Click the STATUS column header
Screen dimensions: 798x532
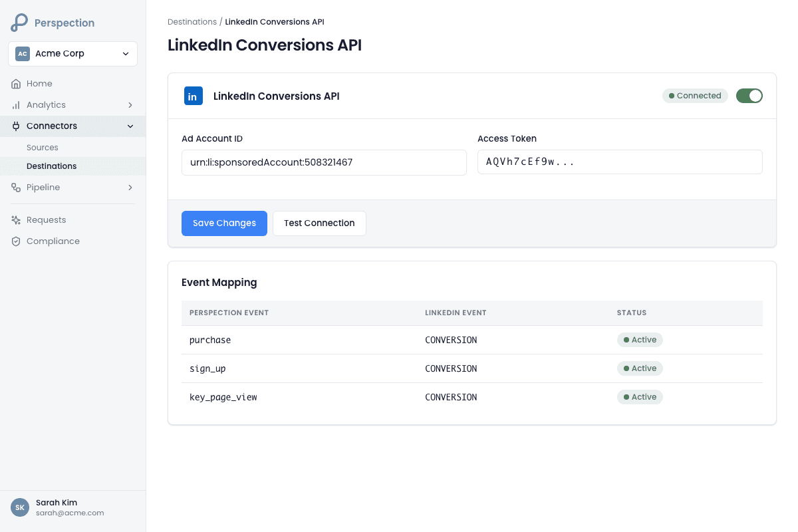pos(632,313)
